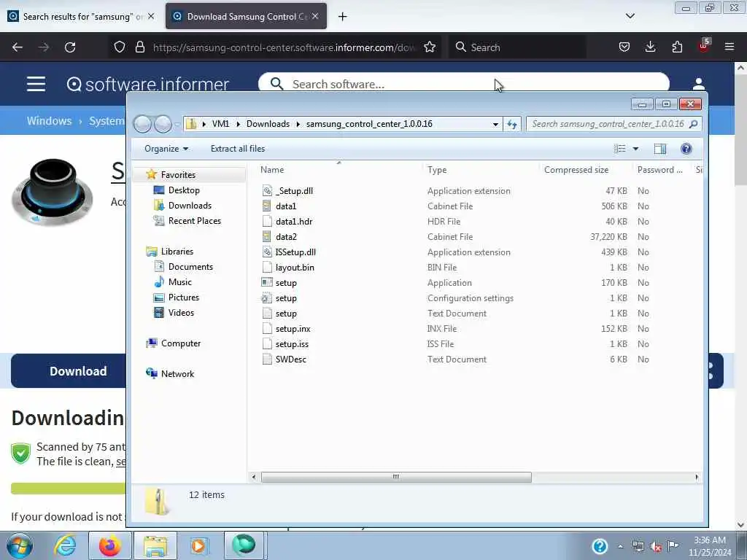This screenshot has height=560, width=747.
Task: Click the Windows Start orb
Action: click(x=20, y=545)
